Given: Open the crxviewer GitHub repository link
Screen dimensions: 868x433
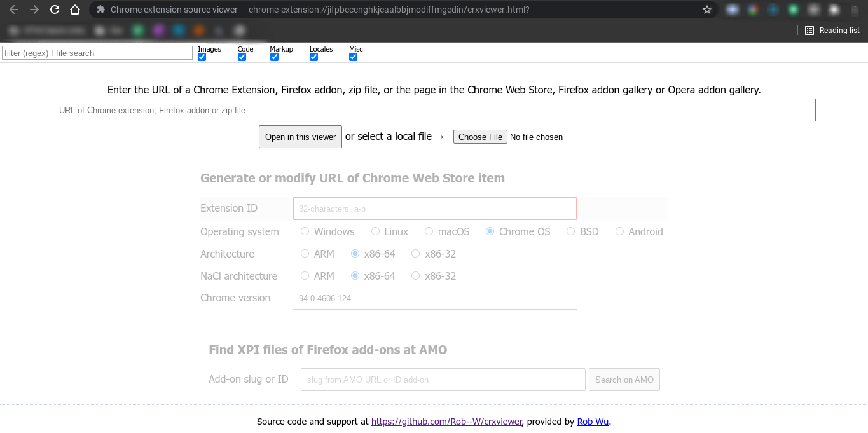Looking at the screenshot, I should [446, 421].
